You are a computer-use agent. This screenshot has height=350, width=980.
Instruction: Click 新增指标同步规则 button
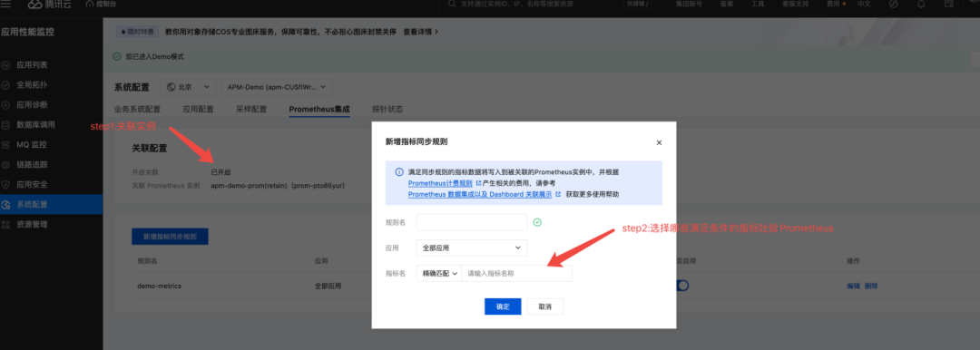click(170, 237)
